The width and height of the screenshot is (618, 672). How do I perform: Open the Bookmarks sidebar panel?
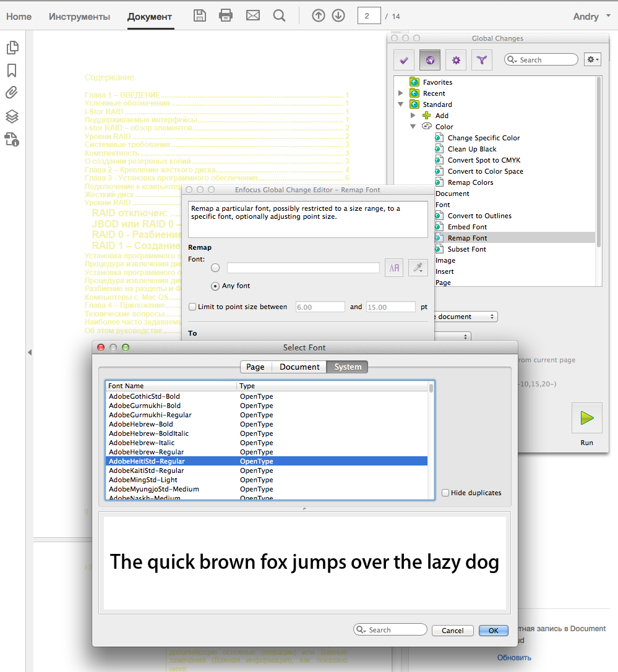12,70
